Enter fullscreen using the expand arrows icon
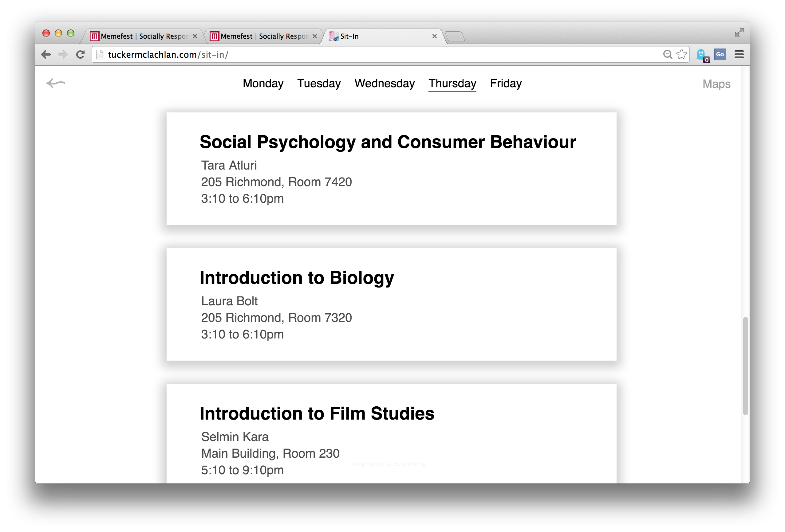This screenshot has height=532, width=785. 739,33
